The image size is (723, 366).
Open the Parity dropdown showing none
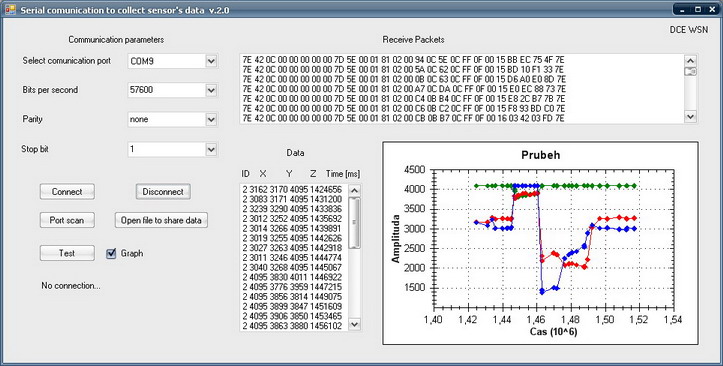coord(211,119)
